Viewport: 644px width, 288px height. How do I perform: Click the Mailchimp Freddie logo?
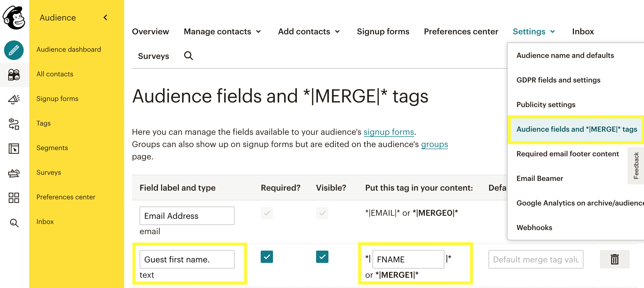pyautogui.click(x=14, y=17)
